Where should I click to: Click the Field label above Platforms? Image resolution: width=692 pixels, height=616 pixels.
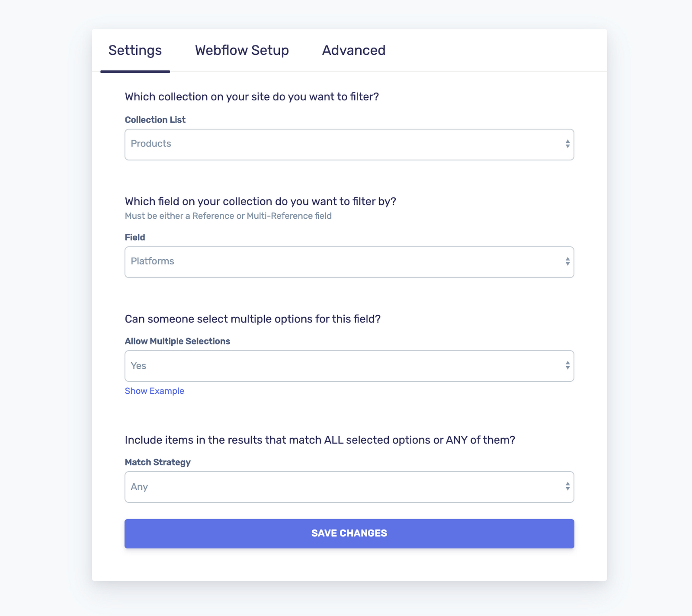[135, 237]
